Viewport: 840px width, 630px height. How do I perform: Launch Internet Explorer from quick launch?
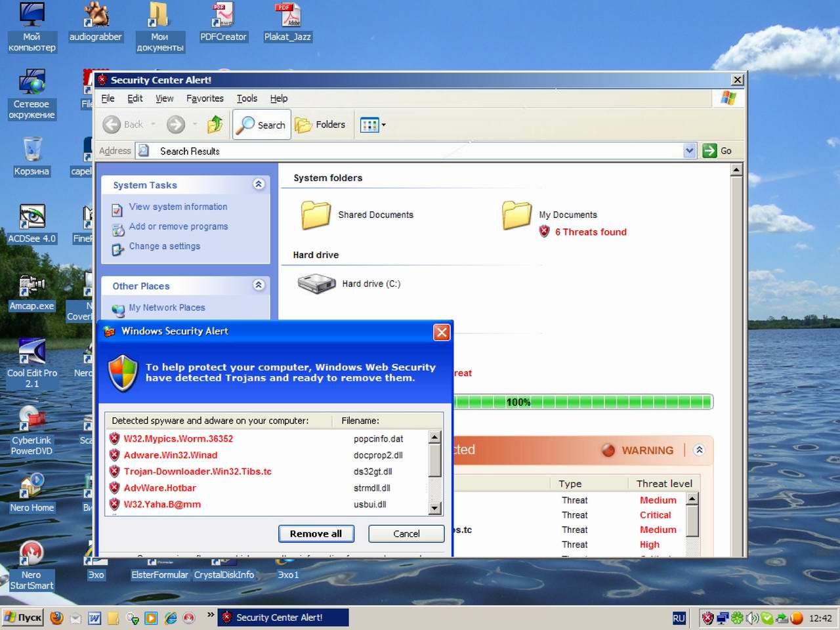pos(171,618)
